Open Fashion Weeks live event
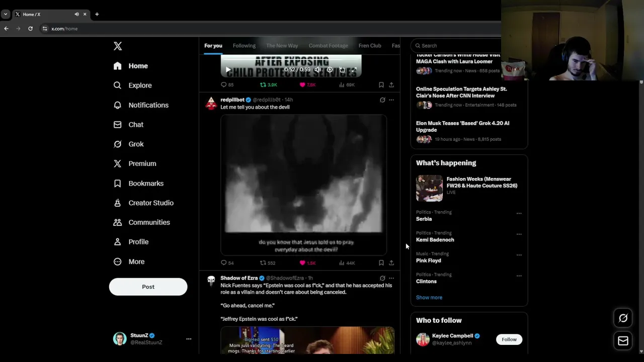Image resolution: width=644 pixels, height=362 pixels. click(x=469, y=188)
